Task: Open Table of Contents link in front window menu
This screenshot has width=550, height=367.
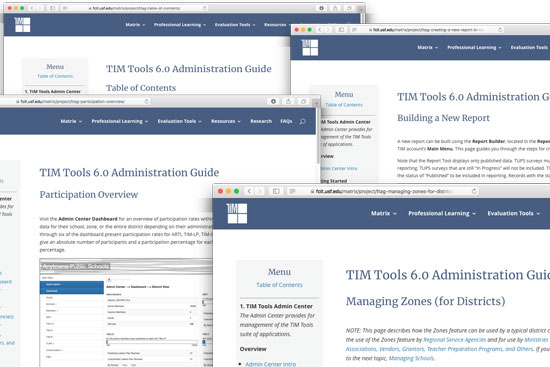Action: coord(279,285)
